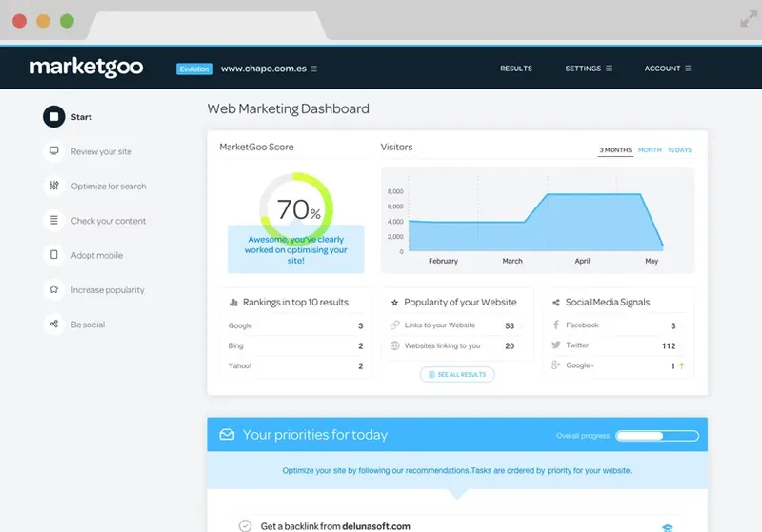Click the star icon beside Popularity of your Website

pyautogui.click(x=394, y=303)
